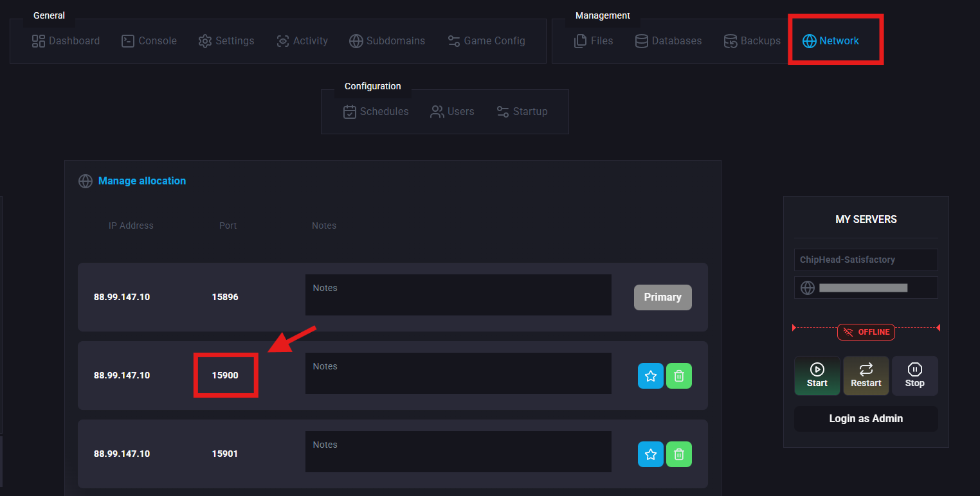The image size is (980, 496).
Task: Click the MY SERVERS heading
Action: (866, 220)
